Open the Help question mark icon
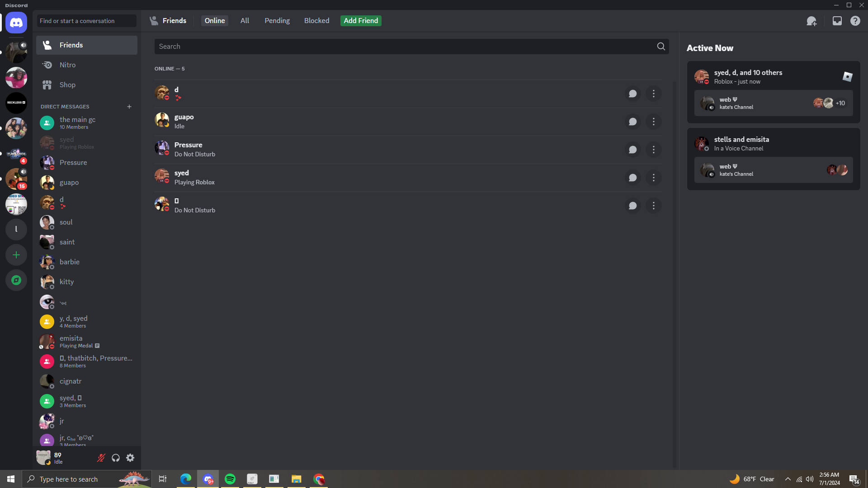The width and height of the screenshot is (868, 488). [x=855, y=21]
